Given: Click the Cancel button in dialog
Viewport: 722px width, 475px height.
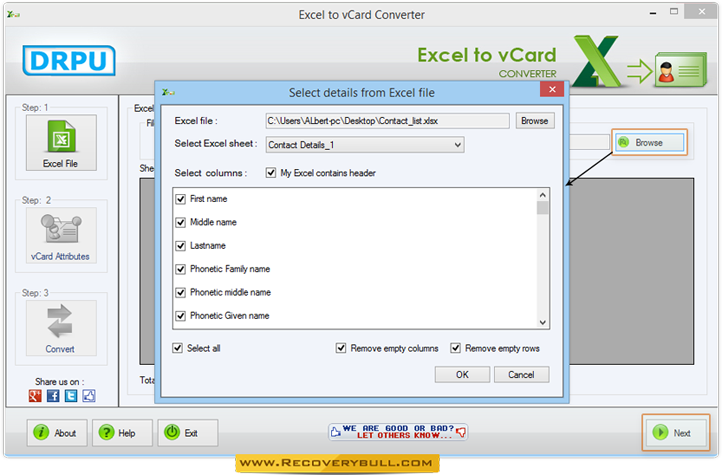Looking at the screenshot, I should point(521,375).
